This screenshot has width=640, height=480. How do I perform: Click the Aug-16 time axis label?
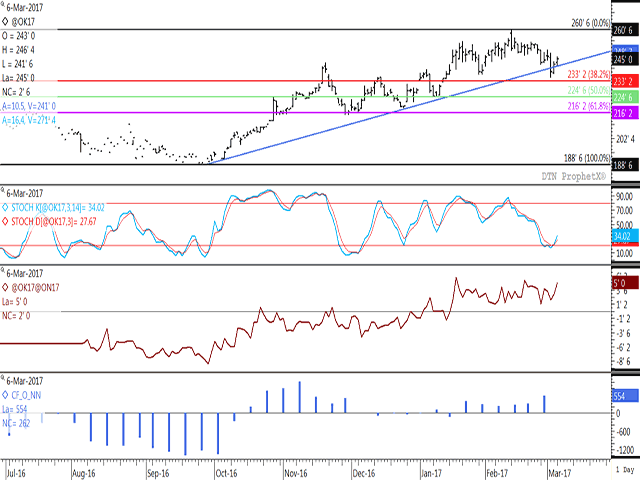tap(84, 473)
